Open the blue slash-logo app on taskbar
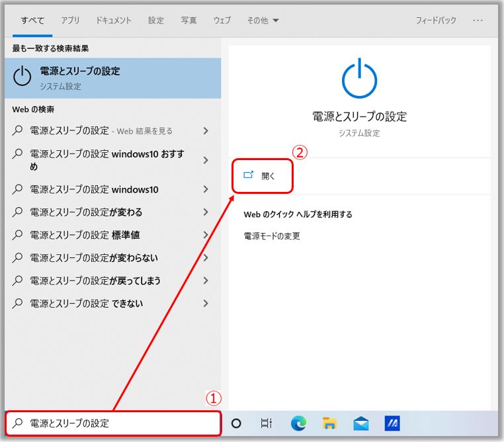The height and width of the screenshot is (442, 504). (392, 423)
